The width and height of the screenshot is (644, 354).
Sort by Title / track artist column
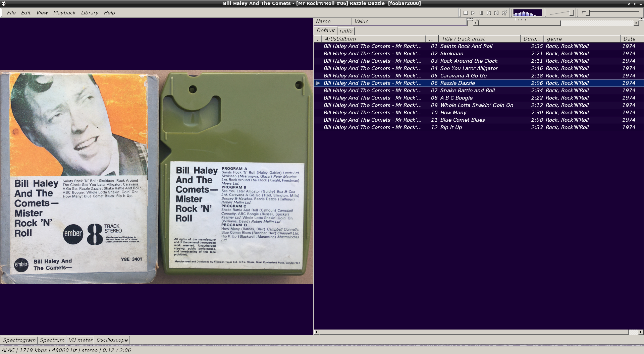(480, 39)
